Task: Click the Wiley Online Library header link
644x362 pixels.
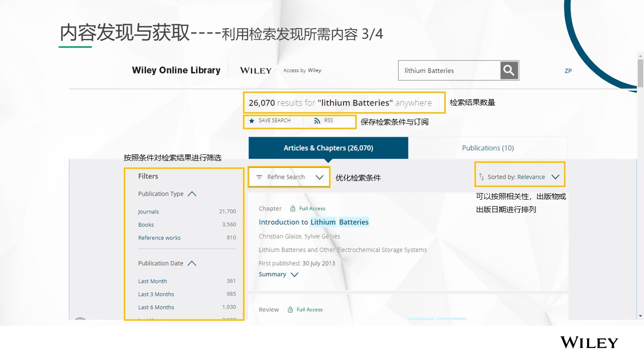Action: point(176,70)
